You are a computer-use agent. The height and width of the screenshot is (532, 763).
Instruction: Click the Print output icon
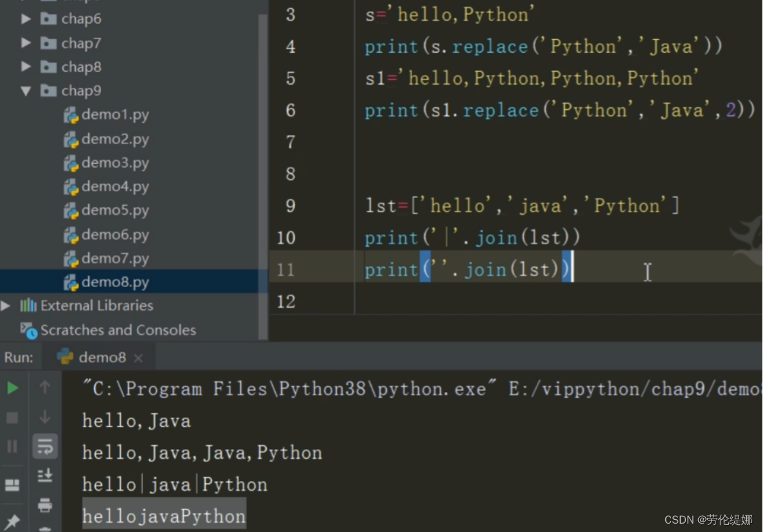coord(45,505)
